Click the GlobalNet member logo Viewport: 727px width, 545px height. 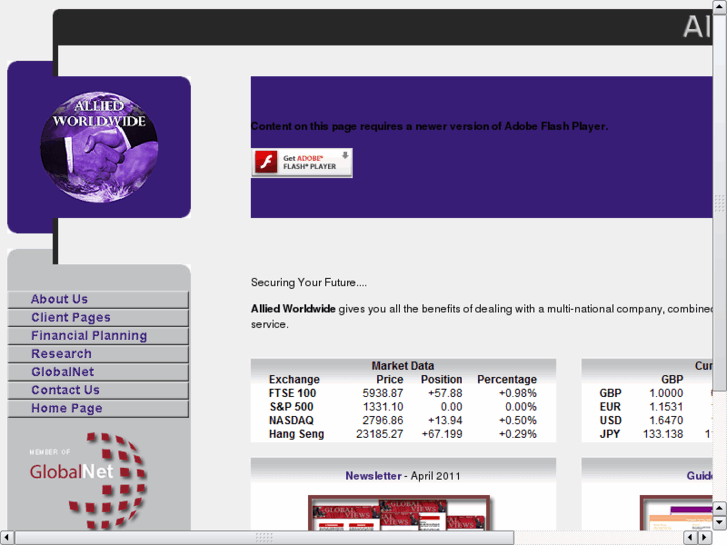pyautogui.click(x=89, y=481)
